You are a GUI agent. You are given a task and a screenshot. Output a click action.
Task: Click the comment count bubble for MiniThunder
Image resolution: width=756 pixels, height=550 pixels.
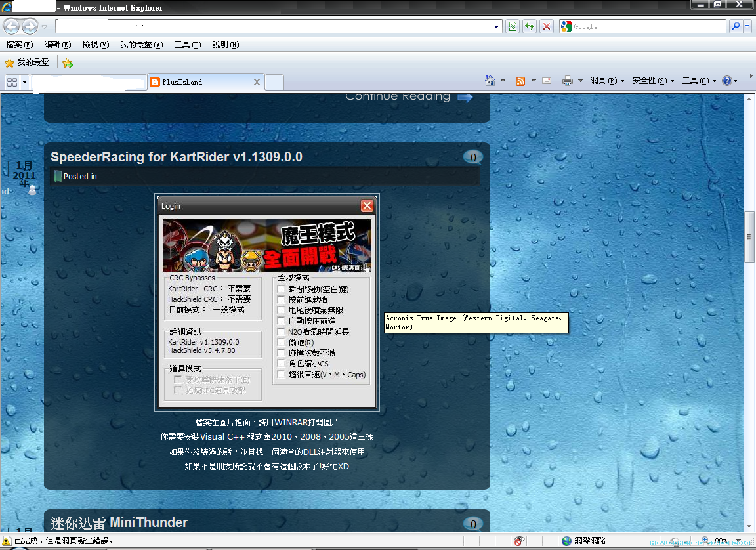point(473,524)
